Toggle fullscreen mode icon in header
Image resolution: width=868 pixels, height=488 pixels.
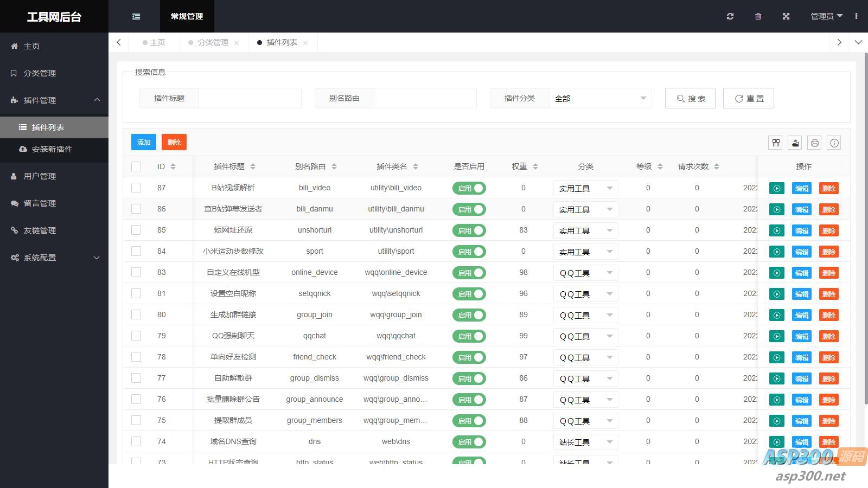pos(786,16)
